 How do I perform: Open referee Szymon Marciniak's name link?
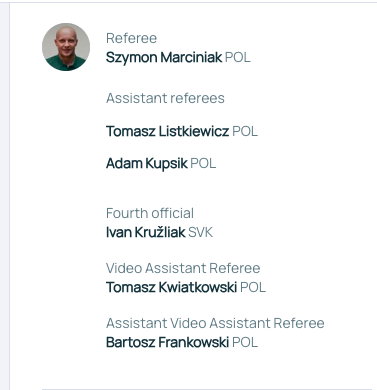164,58
